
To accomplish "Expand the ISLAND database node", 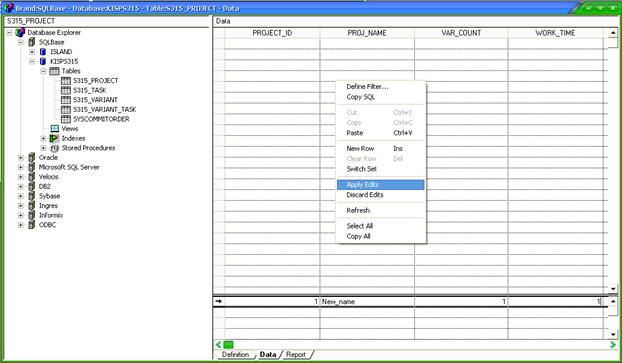I will 32,52.
